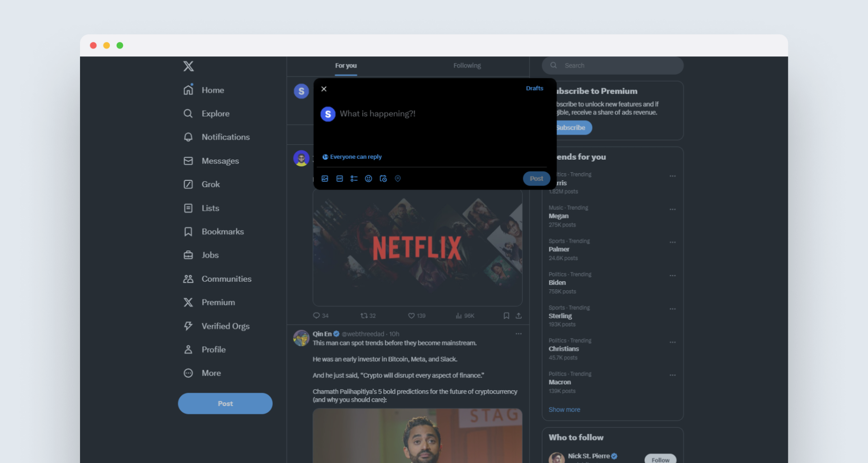This screenshot has height=463, width=868.
Task: Open more options for Biden trend
Action: pos(672,275)
